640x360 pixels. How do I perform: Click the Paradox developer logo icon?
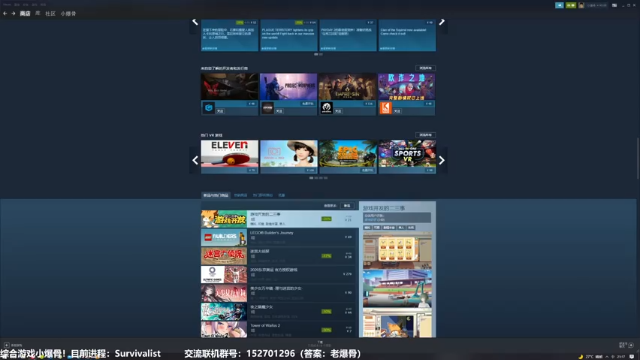[327, 108]
